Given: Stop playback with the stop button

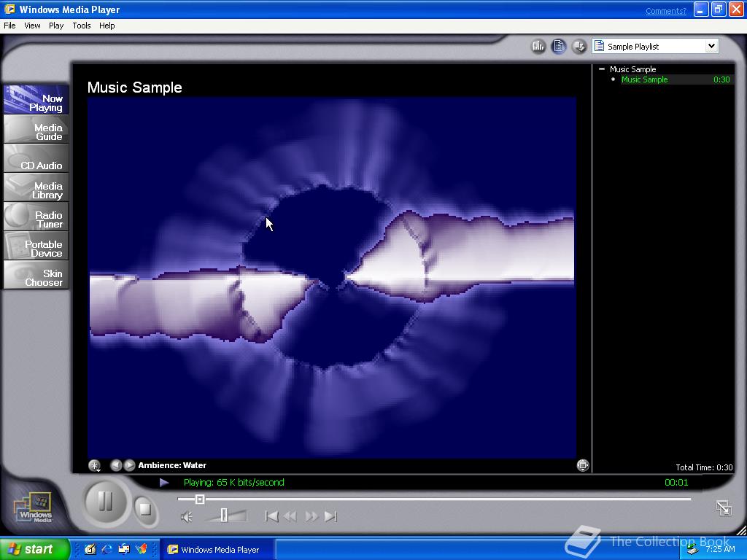Looking at the screenshot, I should pos(145,509).
